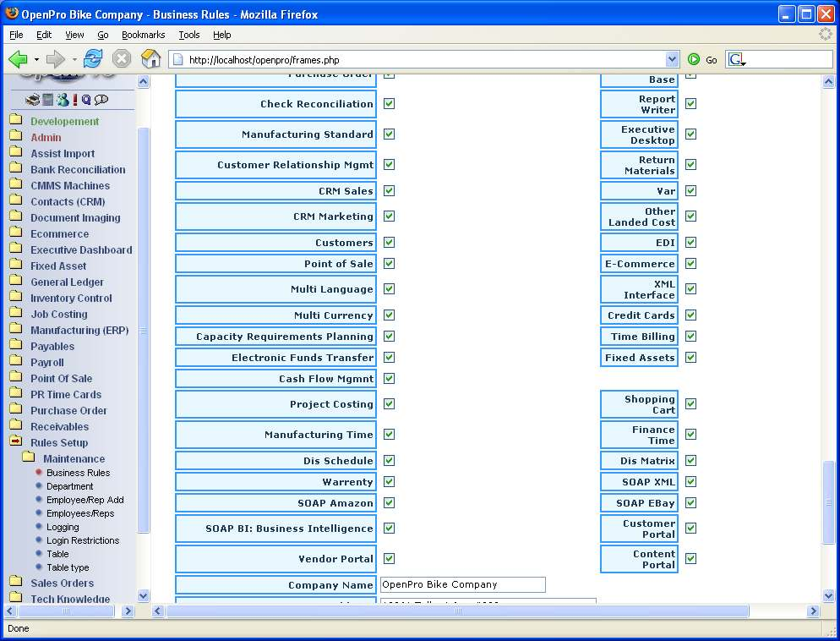Screen dimensions: 840x641
Task: Uncheck the Check Reconciliation checkbox
Action: [389, 104]
